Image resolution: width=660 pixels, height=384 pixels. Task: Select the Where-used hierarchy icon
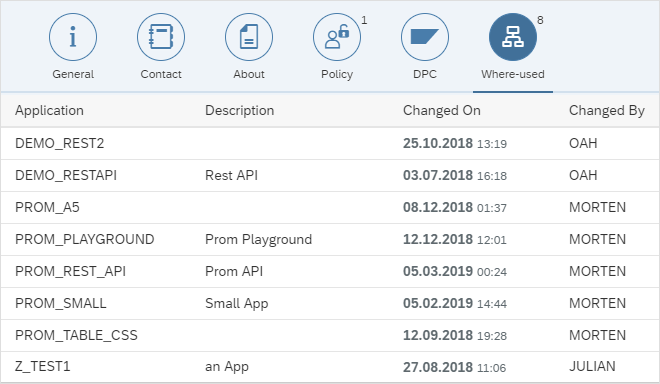[x=513, y=37]
